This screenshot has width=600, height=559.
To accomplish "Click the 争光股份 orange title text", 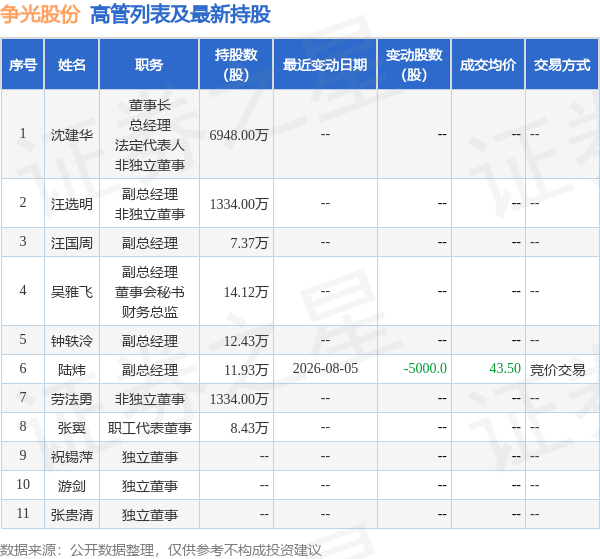I will pos(40,15).
